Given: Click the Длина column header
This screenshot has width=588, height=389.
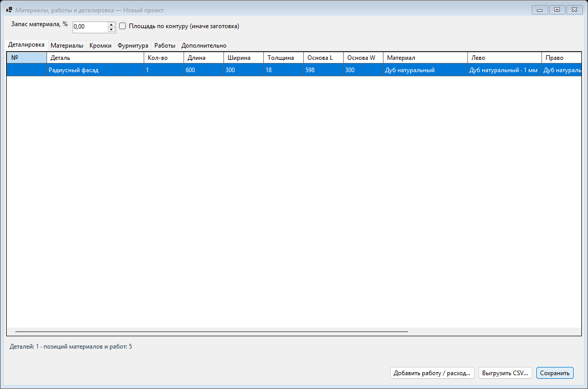Looking at the screenshot, I should click(x=203, y=58).
